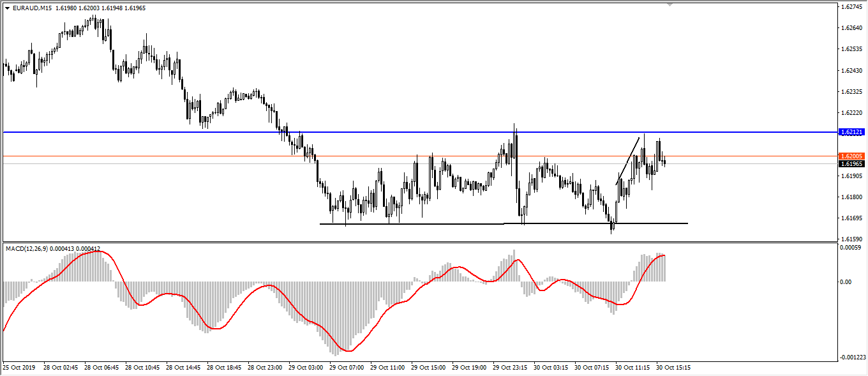This screenshot has height=376, width=868.
Task: Click the MACD value 0.000413
Action: [x=61, y=249]
